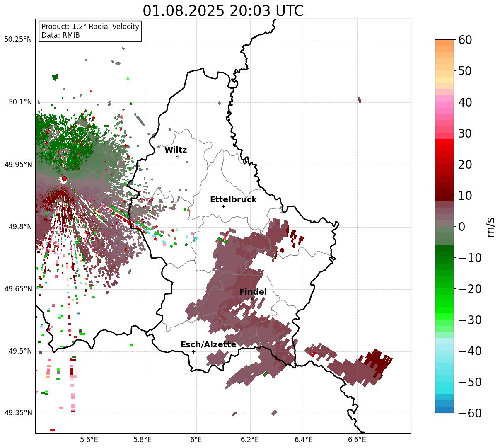Click the 49.8°N latitude tick label

pos(20,227)
